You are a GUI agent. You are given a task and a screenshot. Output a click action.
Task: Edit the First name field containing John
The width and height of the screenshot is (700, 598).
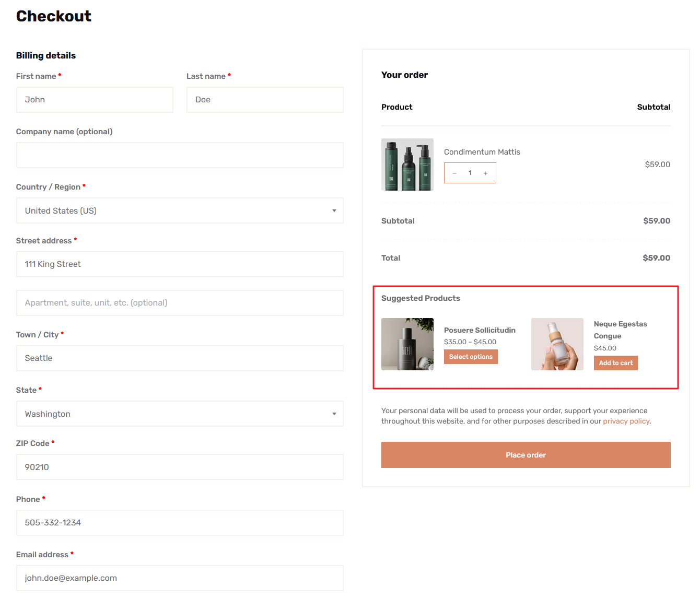[x=95, y=99]
